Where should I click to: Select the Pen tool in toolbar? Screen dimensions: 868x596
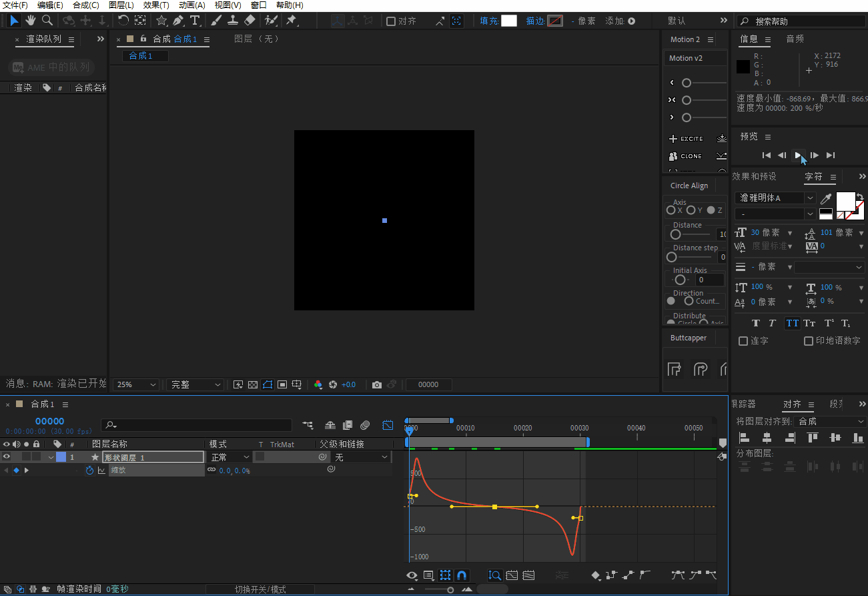[178, 21]
